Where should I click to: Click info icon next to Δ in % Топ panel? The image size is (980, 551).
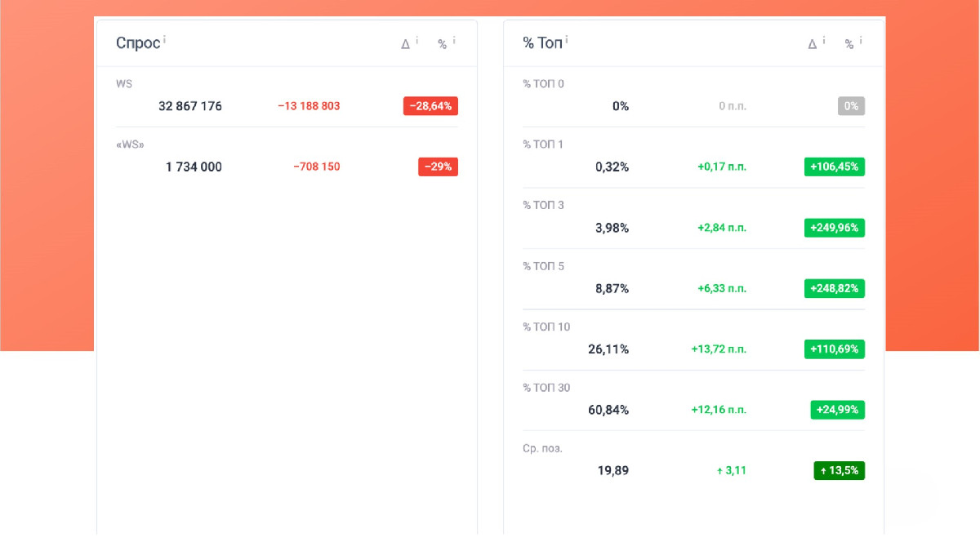tap(824, 40)
